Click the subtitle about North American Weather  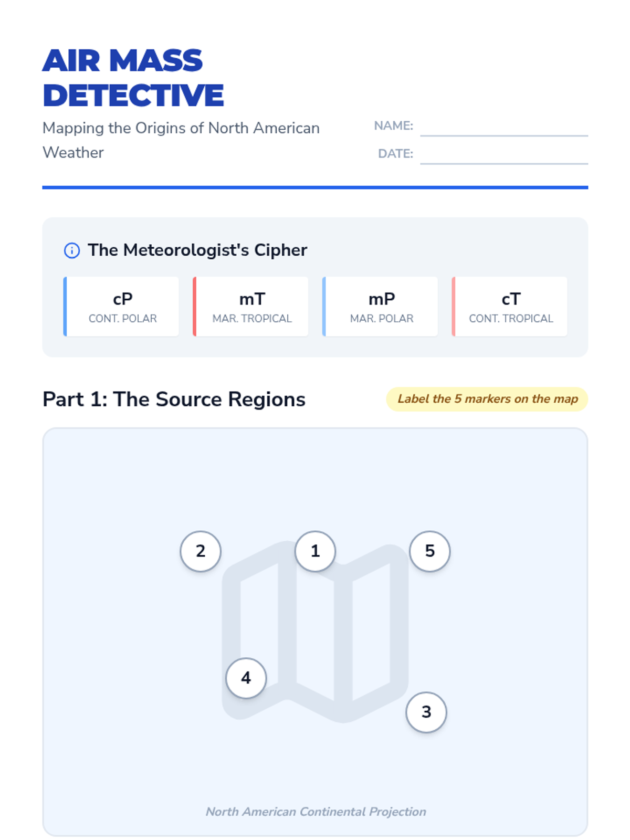[x=181, y=140]
